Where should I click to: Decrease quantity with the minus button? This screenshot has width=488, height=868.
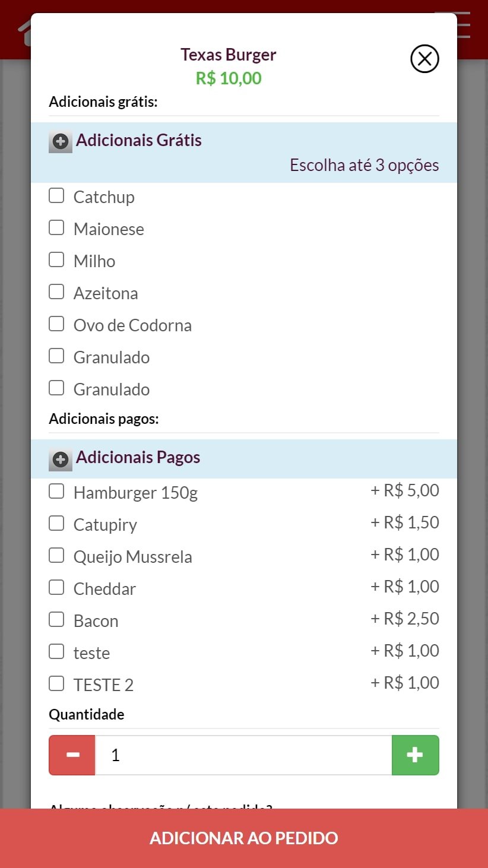click(72, 755)
